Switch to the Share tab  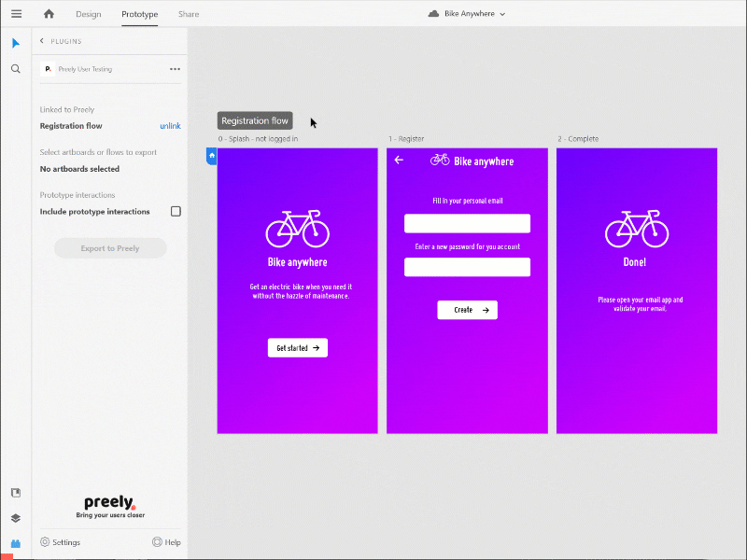tap(189, 14)
